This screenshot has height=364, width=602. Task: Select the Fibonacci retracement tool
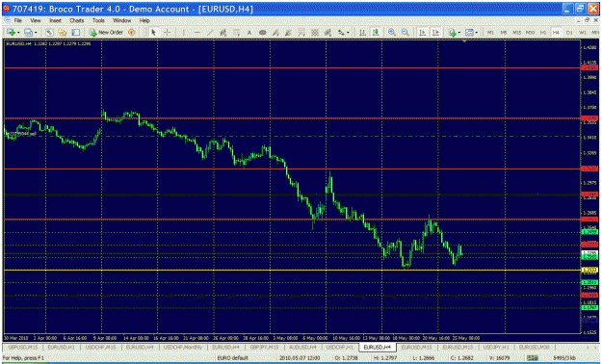tap(237, 33)
